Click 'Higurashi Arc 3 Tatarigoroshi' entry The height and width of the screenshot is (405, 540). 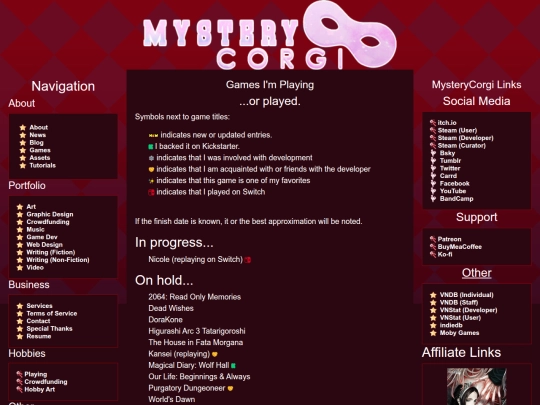coord(197,331)
